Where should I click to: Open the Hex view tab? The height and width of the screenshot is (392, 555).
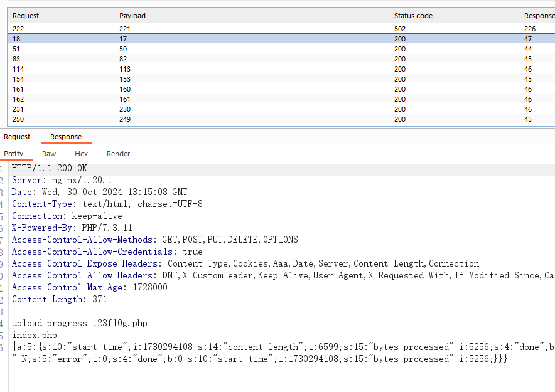(x=82, y=154)
